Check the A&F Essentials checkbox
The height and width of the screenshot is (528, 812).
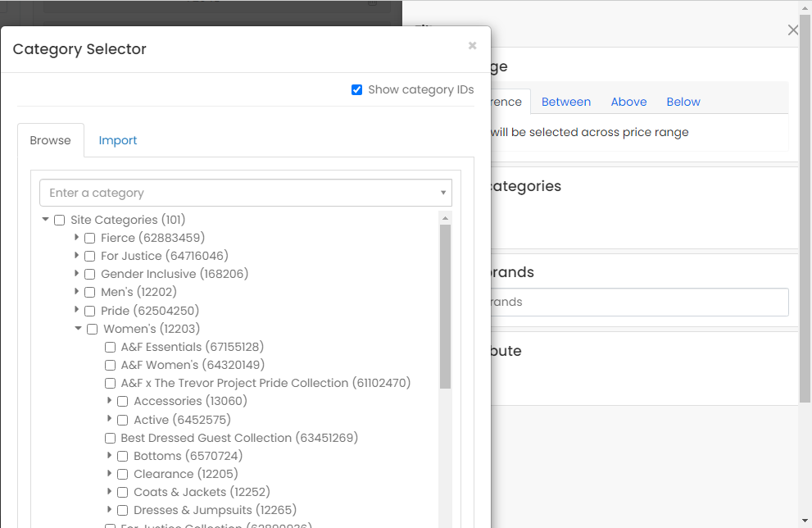point(111,348)
